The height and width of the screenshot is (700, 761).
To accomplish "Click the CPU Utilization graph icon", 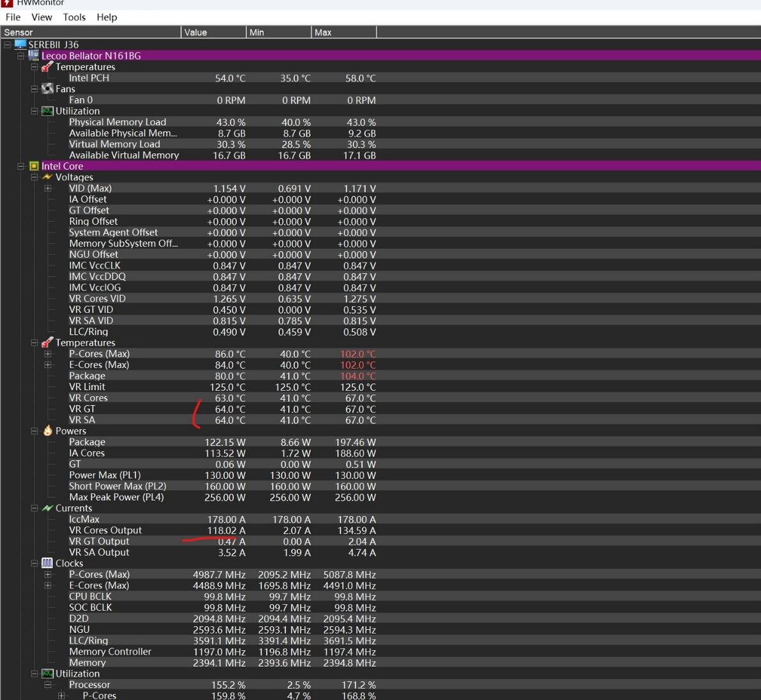I will point(47,673).
